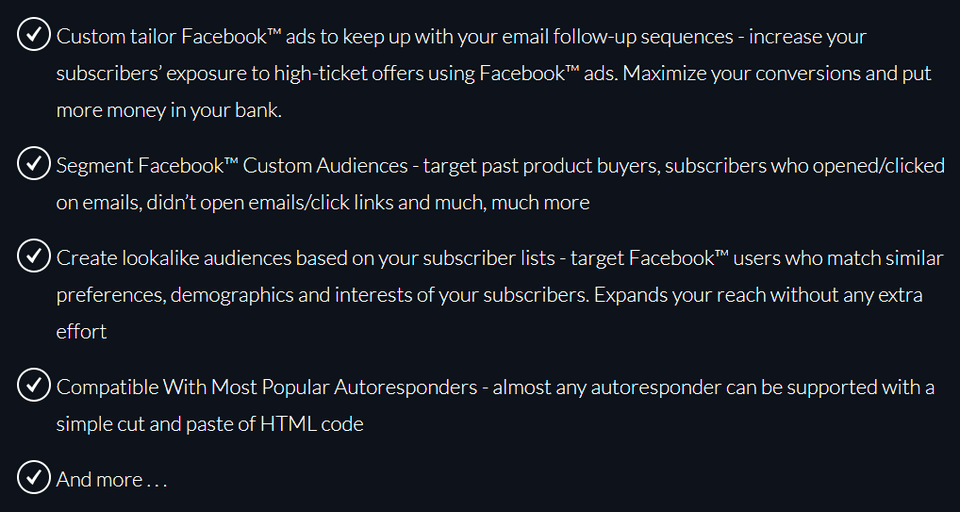The width and height of the screenshot is (960, 512).
Task: Click the checkmark icon before And more
Action: [x=34, y=478]
